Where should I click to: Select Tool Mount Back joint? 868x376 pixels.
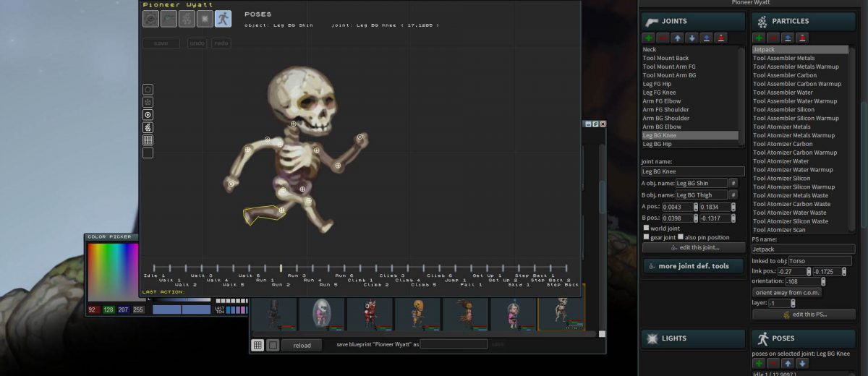coord(690,58)
